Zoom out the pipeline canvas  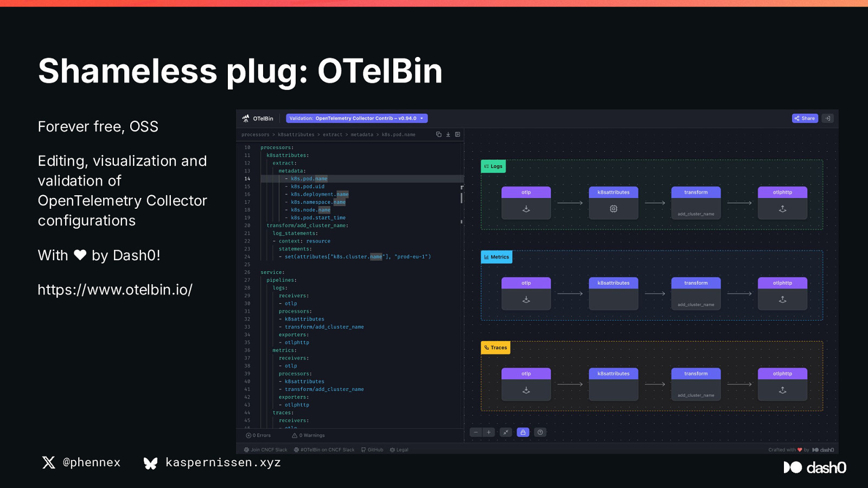coord(476,432)
